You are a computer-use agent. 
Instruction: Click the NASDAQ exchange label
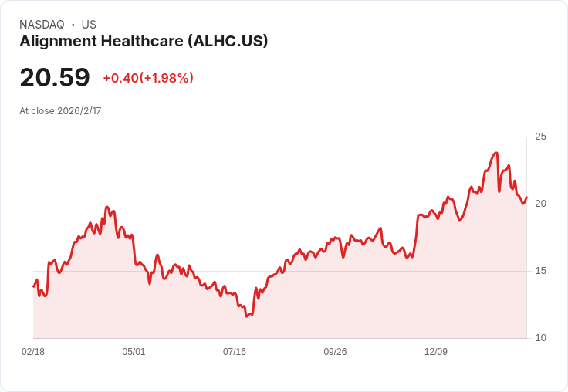(x=42, y=24)
